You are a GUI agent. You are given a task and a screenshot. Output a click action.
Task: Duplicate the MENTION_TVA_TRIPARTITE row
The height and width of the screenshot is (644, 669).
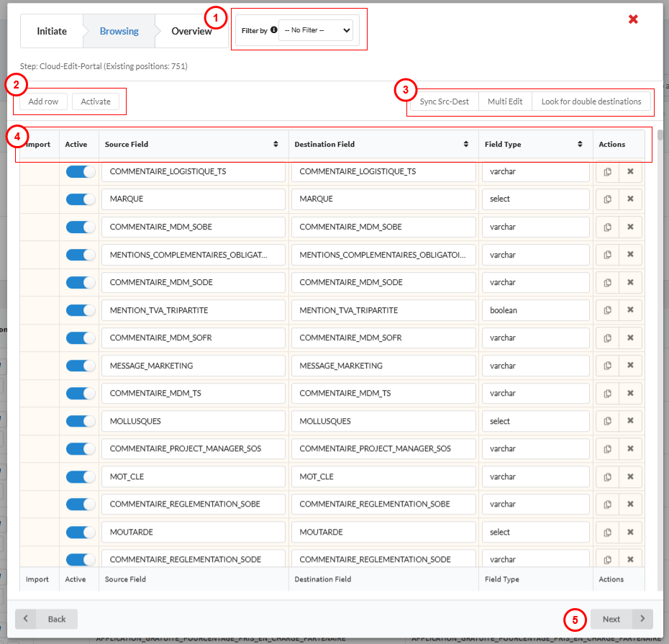tap(607, 310)
